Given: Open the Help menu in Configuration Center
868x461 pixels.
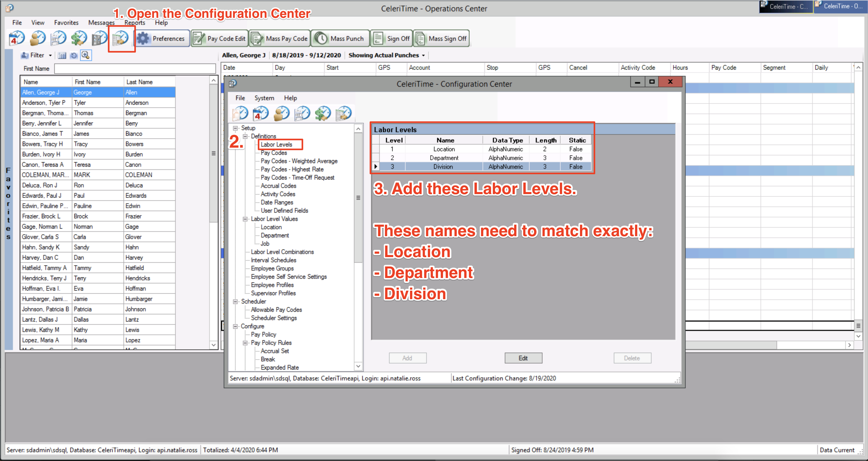Looking at the screenshot, I should [290, 98].
